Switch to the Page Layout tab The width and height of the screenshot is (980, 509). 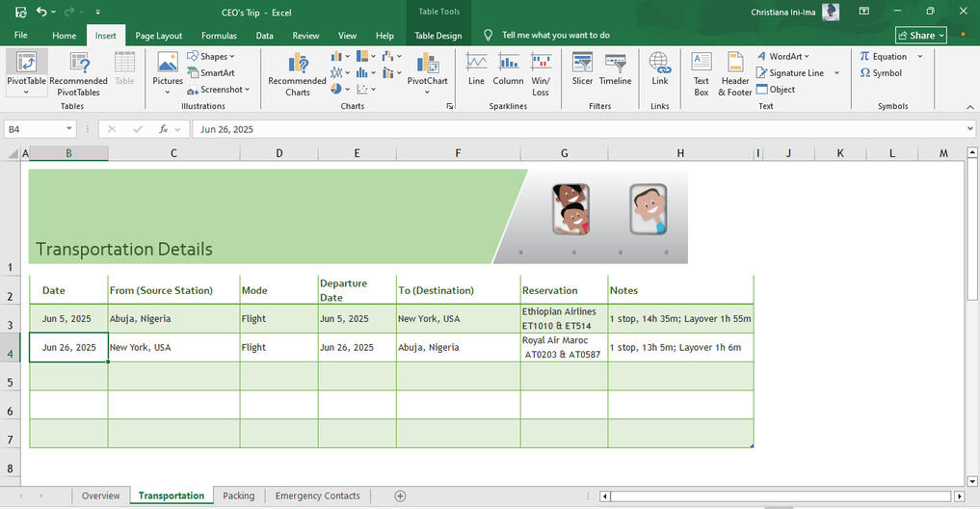159,36
